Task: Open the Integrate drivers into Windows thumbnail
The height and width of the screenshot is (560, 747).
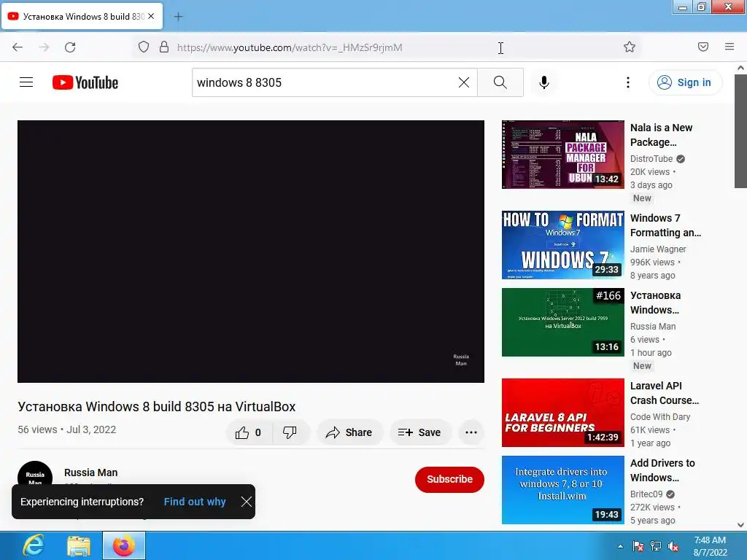Action: (x=562, y=489)
